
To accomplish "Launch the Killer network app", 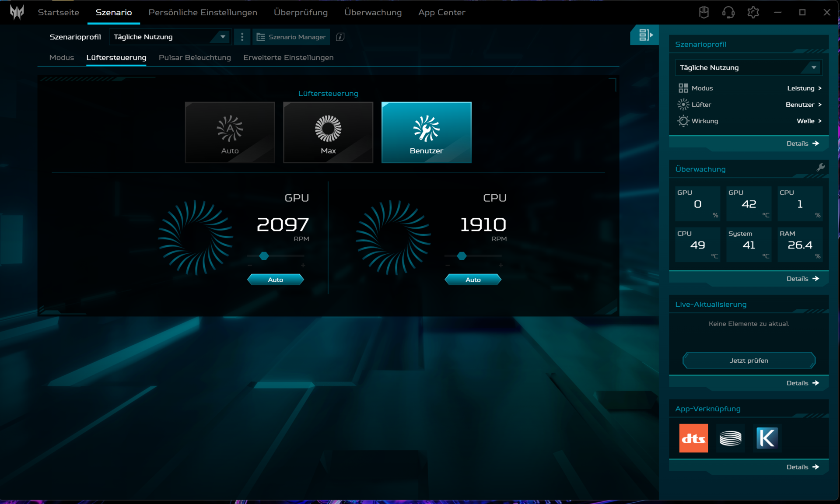I will (767, 438).
